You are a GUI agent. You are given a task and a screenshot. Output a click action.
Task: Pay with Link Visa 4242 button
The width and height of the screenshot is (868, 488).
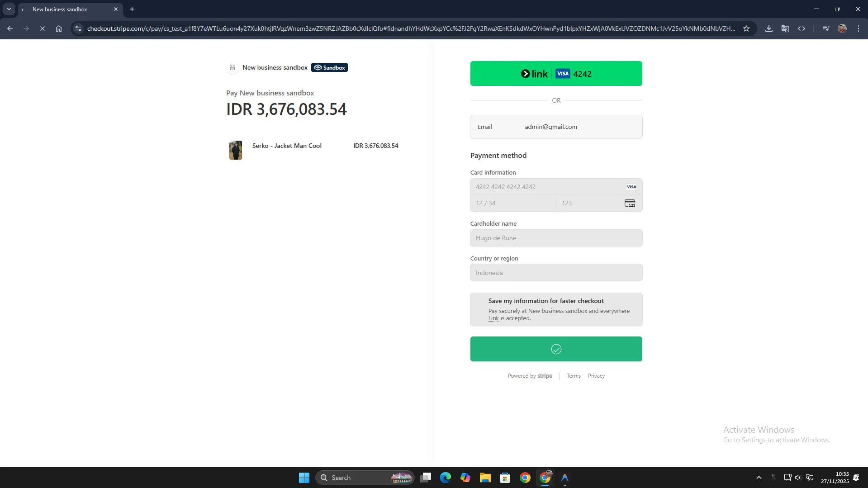click(x=556, y=74)
